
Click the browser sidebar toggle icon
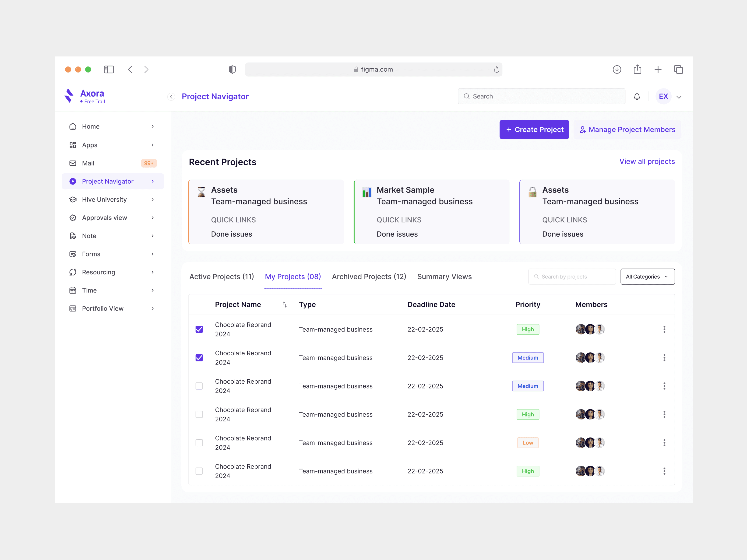pos(109,70)
